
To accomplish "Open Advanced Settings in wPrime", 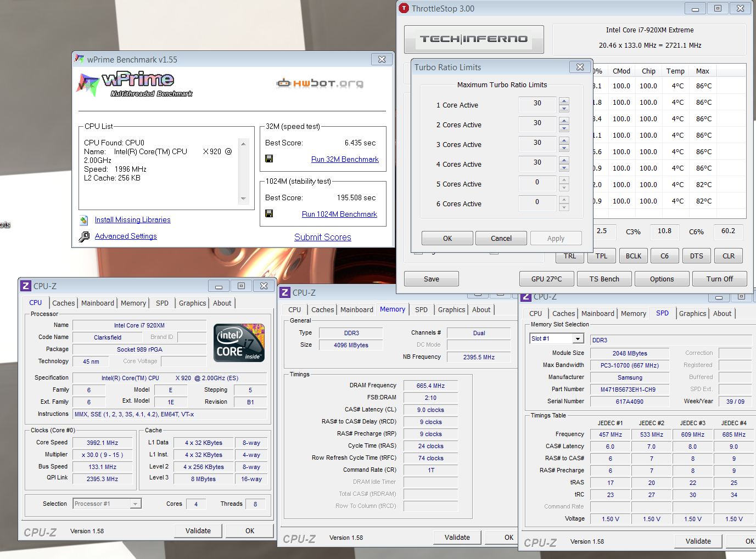I will pos(126,236).
